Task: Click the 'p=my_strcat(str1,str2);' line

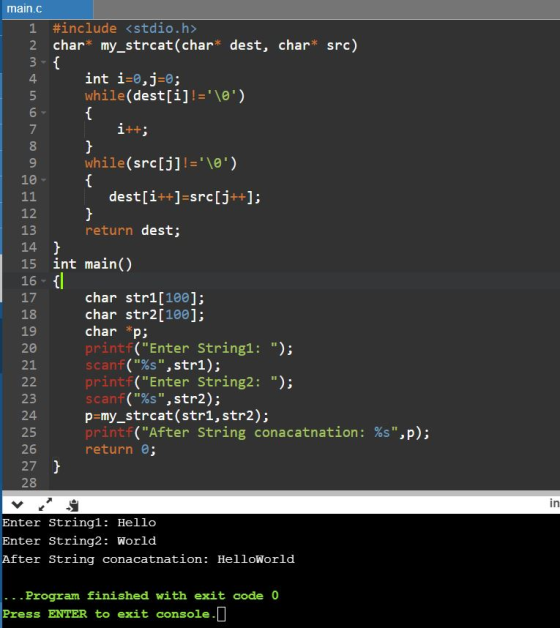Action: click(177, 415)
